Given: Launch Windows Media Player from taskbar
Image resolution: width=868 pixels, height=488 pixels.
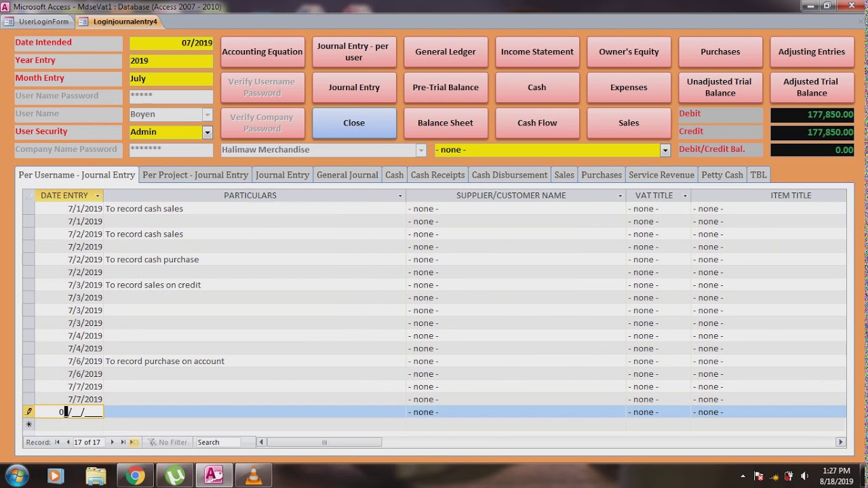Looking at the screenshot, I should 56,476.
